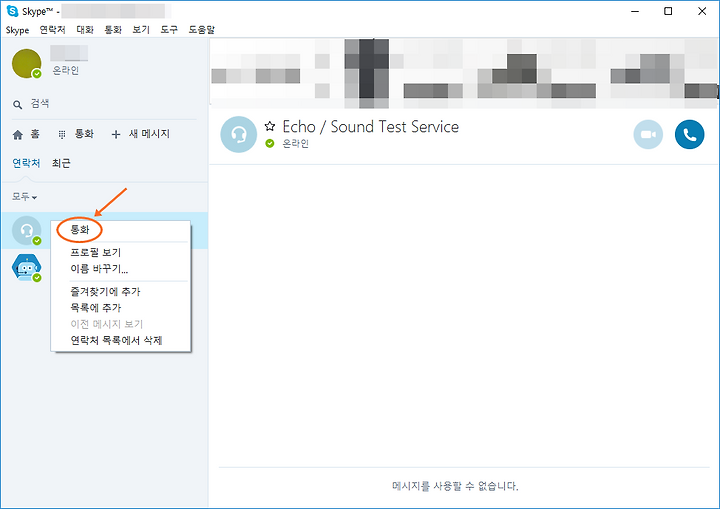Switch to the 최근 recent tab
This screenshot has width=720, height=509.
click(x=61, y=163)
